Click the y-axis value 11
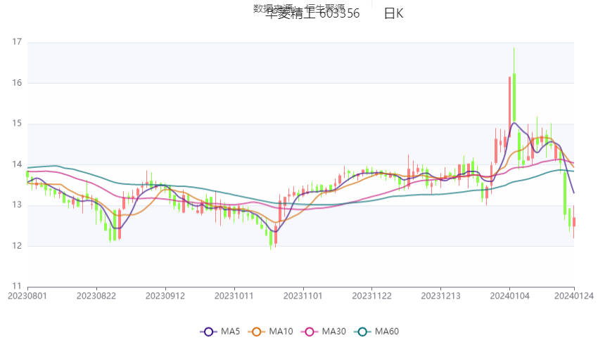The image size is (598, 364). (17, 286)
